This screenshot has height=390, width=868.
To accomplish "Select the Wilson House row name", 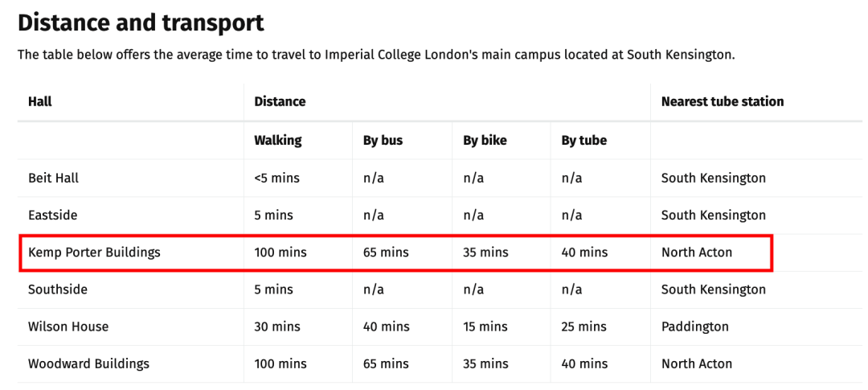I will coord(68,326).
